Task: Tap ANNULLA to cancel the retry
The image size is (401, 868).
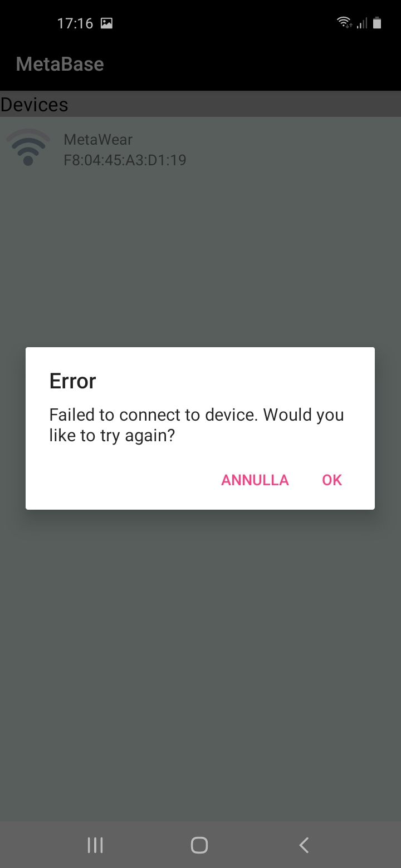Action: click(255, 480)
